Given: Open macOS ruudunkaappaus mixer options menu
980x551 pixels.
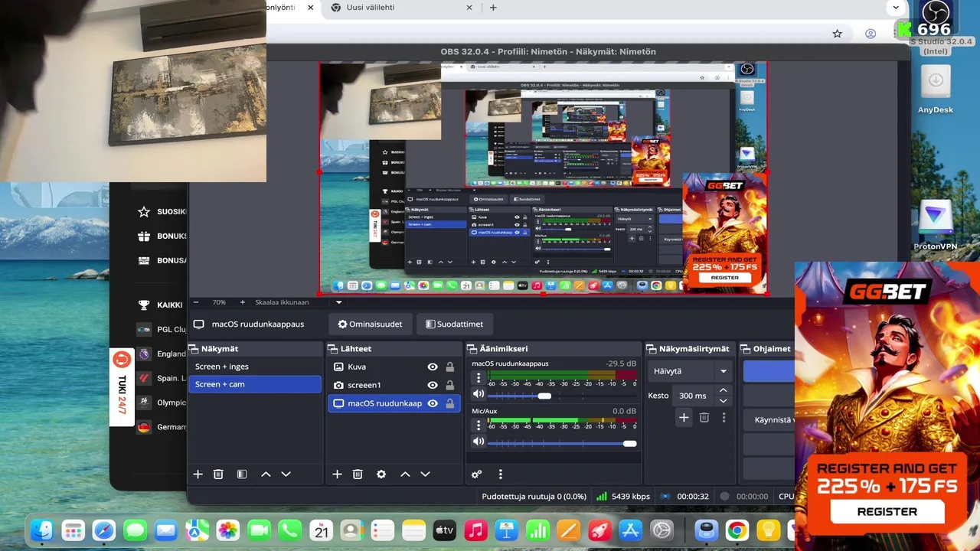Looking at the screenshot, I should point(479,377).
